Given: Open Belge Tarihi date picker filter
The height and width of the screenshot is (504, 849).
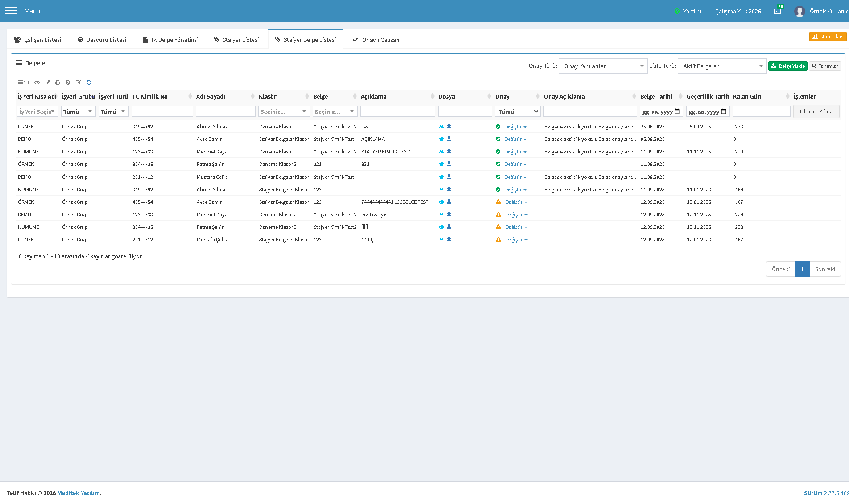Looking at the screenshot, I should coord(677,112).
